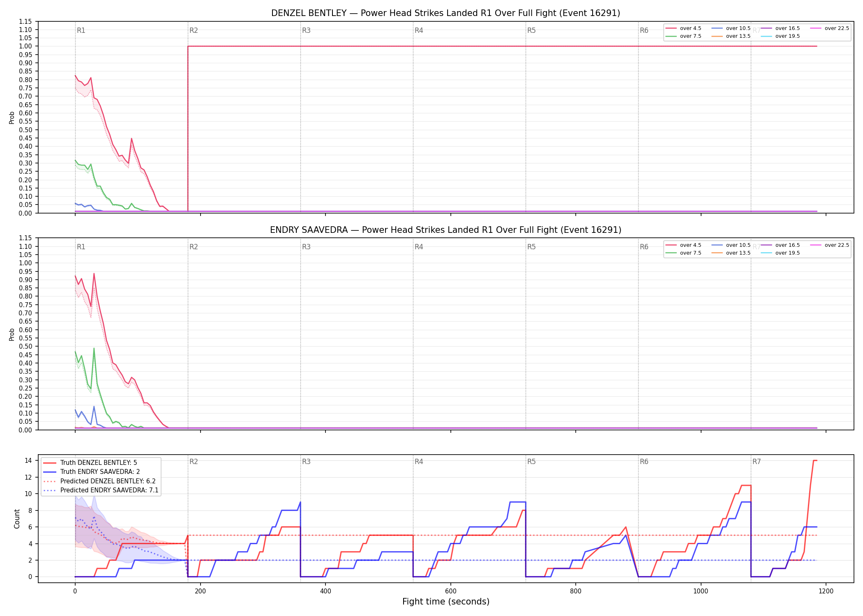
Task: Click the R5 round marker in Count chart
Action: pyautogui.click(x=531, y=462)
